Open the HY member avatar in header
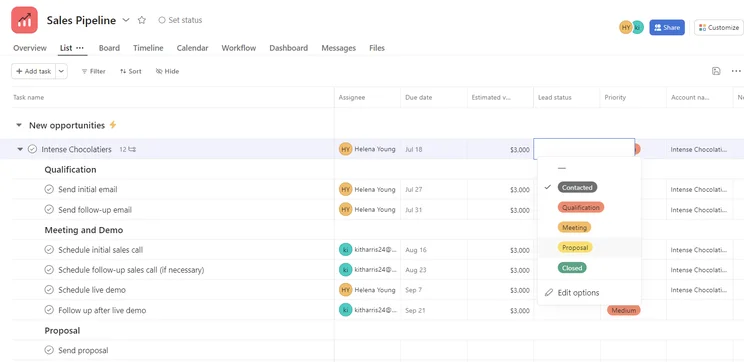The width and height of the screenshot is (744, 362). click(626, 28)
